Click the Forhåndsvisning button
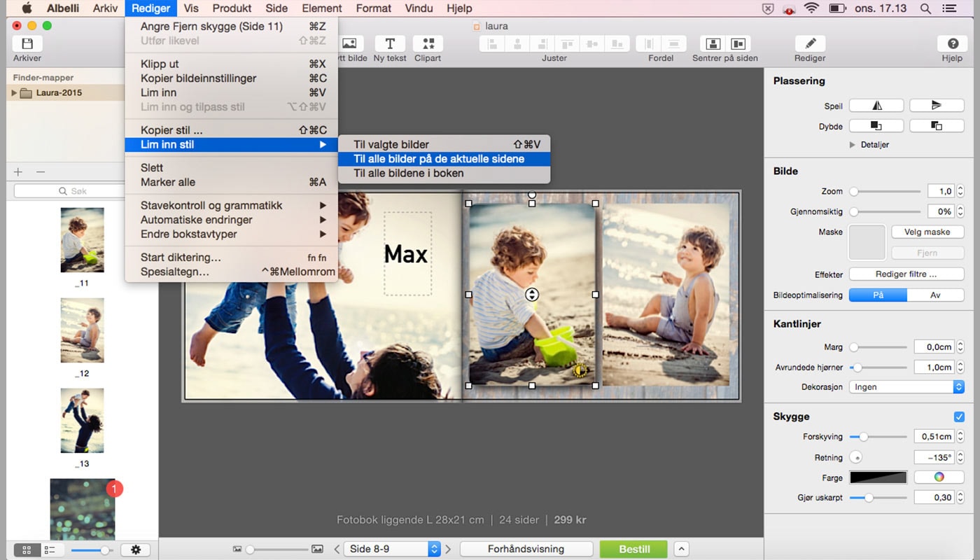The image size is (980, 560). click(x=526, y=549)
